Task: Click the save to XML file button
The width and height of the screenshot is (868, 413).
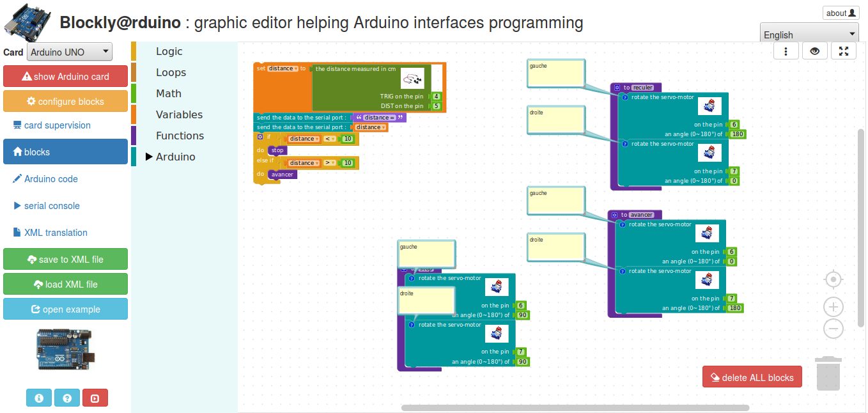Action: tap(65, 260)
